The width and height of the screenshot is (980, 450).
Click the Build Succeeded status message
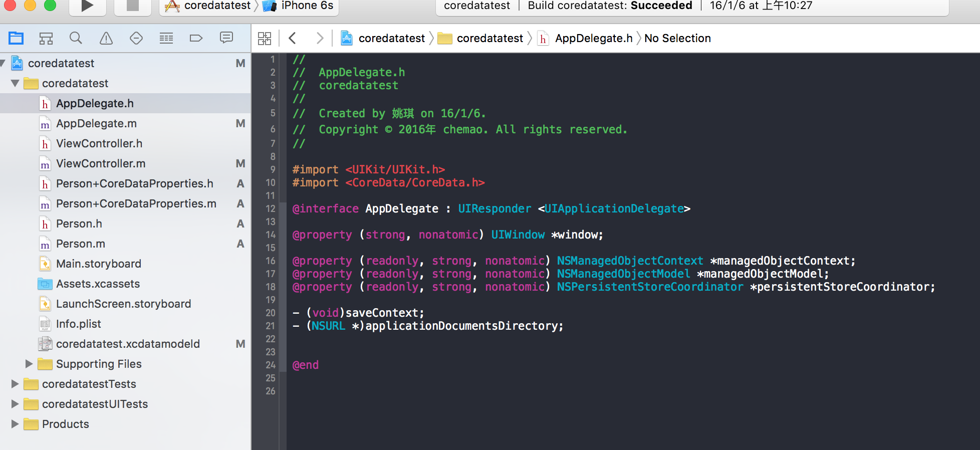[610, 6]
